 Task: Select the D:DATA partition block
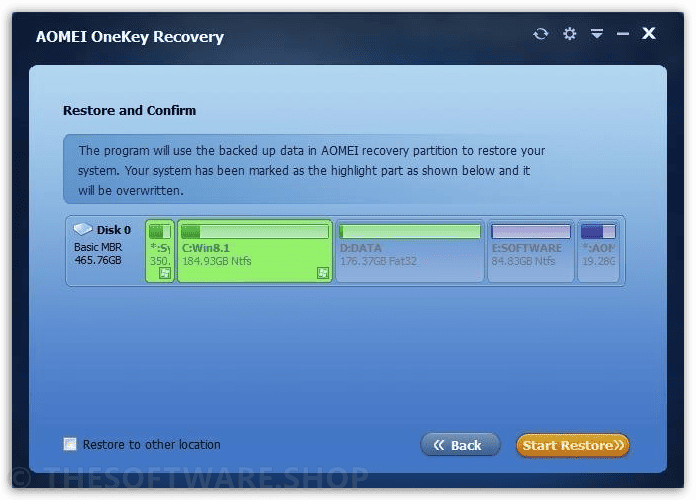[410, 251]
